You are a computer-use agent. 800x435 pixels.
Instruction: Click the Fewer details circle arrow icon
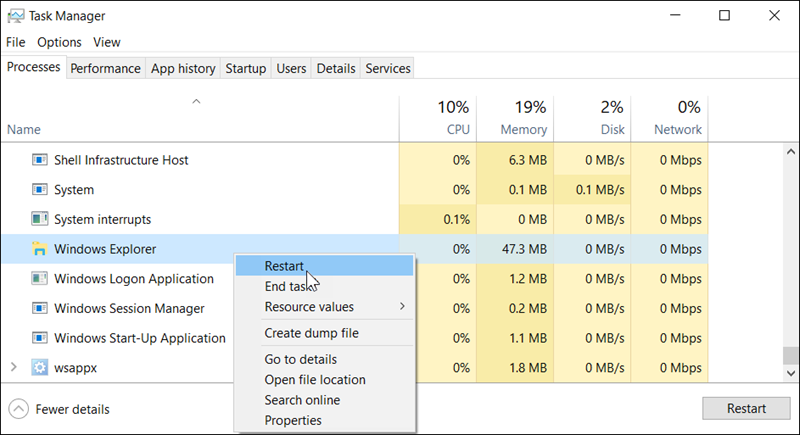(x=18, y=409)
